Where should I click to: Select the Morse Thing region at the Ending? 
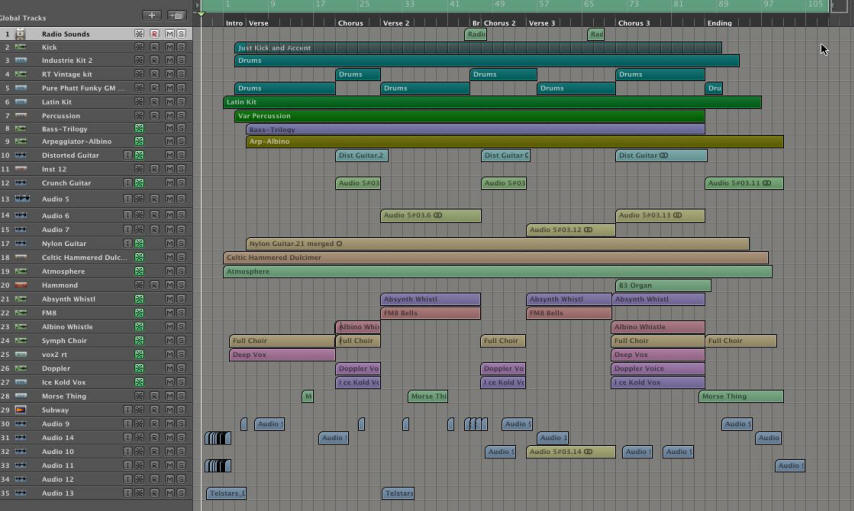(x=741, y=396)
